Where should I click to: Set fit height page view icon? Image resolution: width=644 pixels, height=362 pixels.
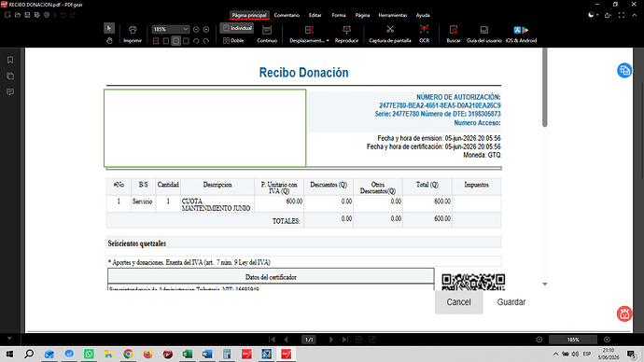click(186, 41)
